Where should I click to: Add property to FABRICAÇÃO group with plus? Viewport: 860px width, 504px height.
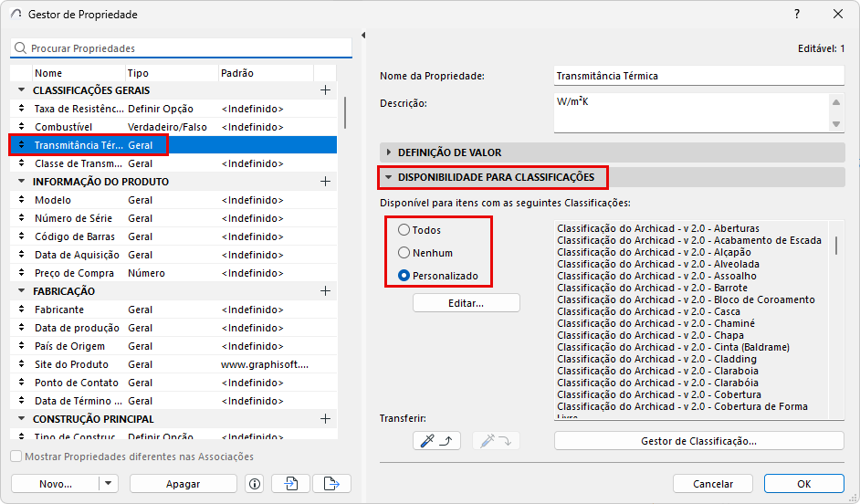[325, 291]
